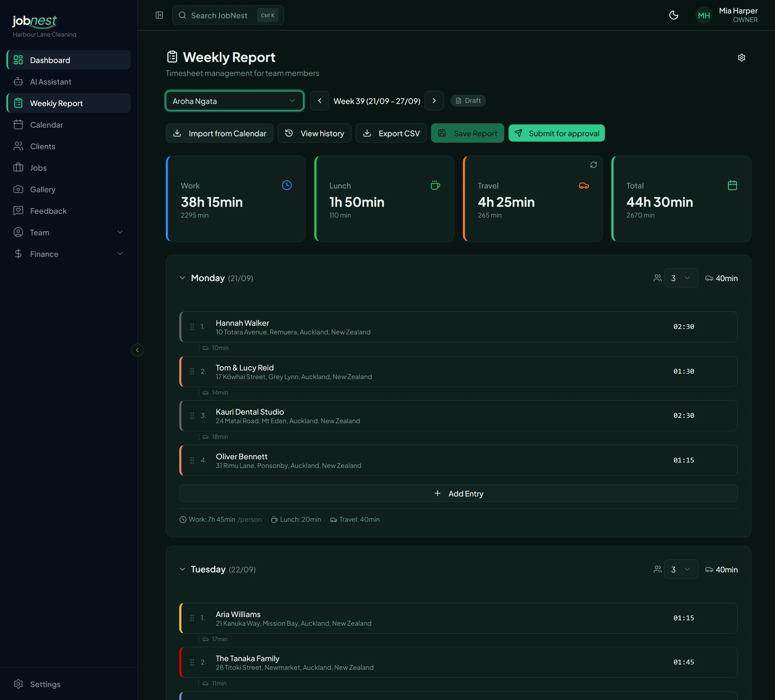Open AI Assistant in the sidebar
Image resolution: width=775 pixels, height=700 pixels.
pyautogui.click(x=69, y=82)
